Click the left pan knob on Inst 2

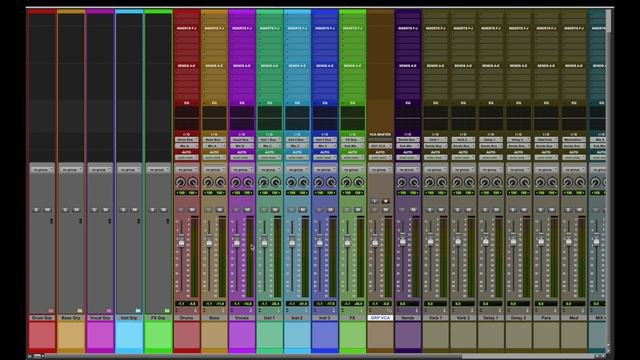click(x=291, y=182)
